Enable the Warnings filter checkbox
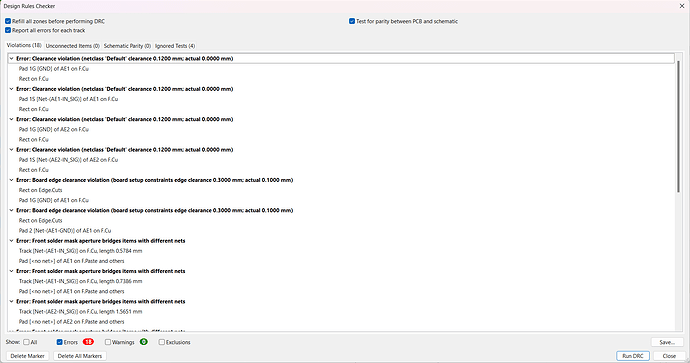 pos(108,342)
